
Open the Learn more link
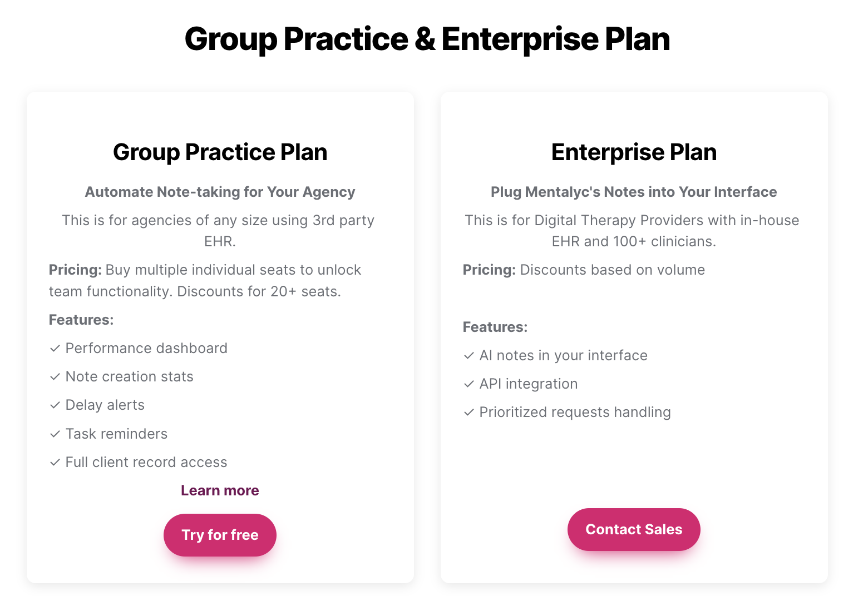tap(220, 490)
